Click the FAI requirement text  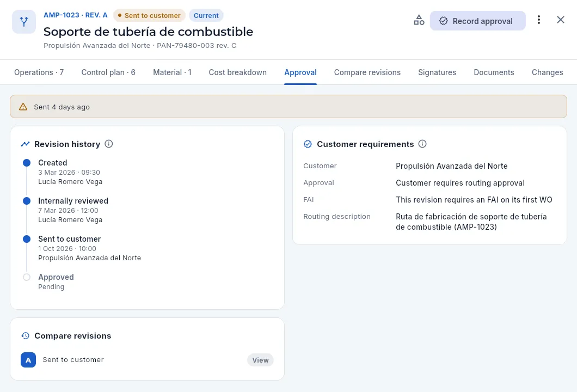point(474,200)
